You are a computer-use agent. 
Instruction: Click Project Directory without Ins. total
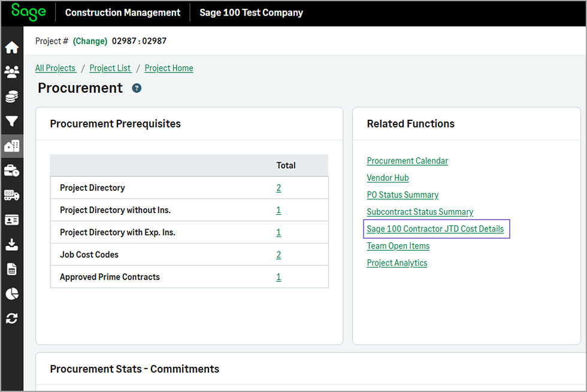[279, 210]
